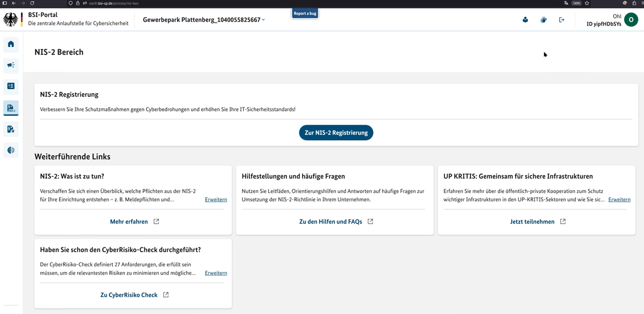Open the list sidebar icon
The height and width of the screenshot is (314, 644).
(x=11, y=86)
